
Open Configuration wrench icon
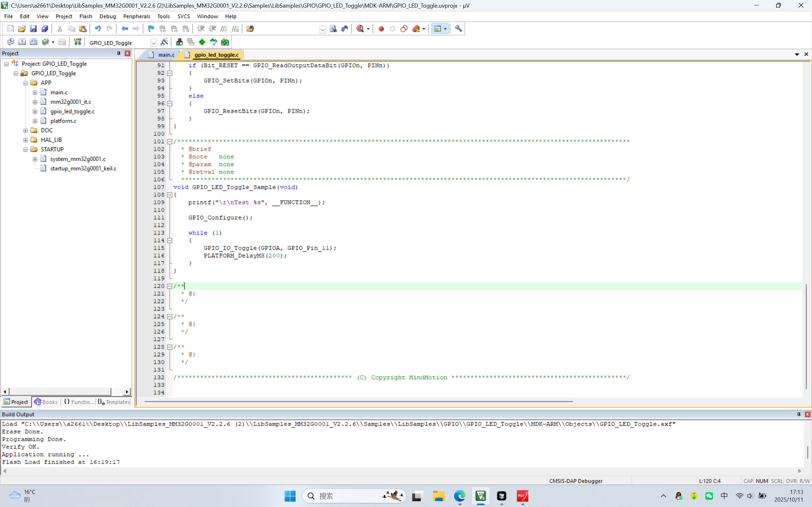coord(458,29)
